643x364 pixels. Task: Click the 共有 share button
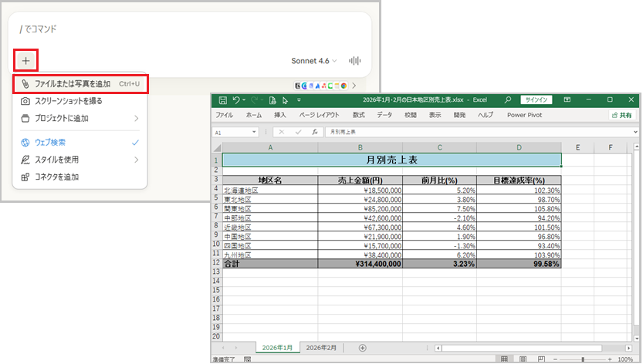click(x=621, y=115)
